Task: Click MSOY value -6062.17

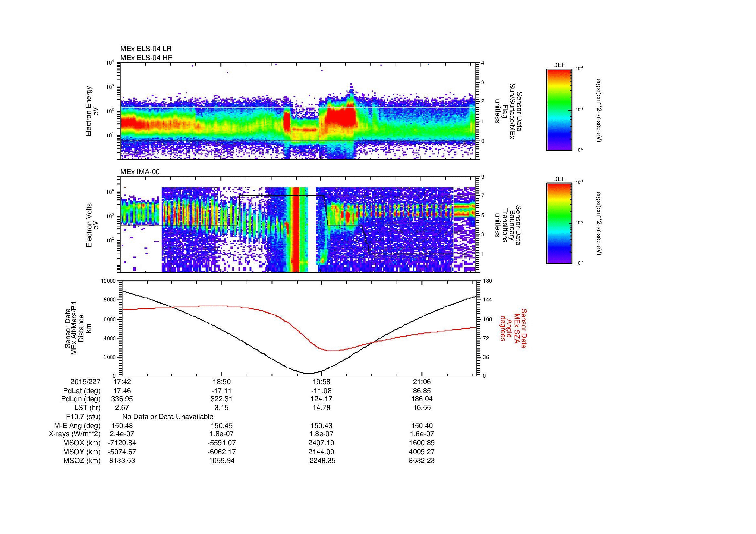Action: click(x=222, y=452)
